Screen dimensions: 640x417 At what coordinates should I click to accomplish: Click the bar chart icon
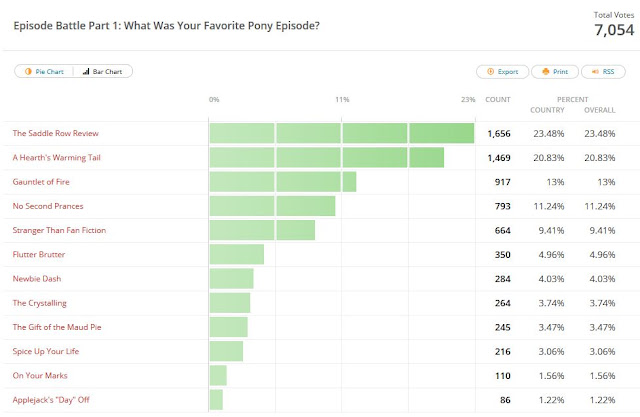pyautogui.click(x=86, y=71)
